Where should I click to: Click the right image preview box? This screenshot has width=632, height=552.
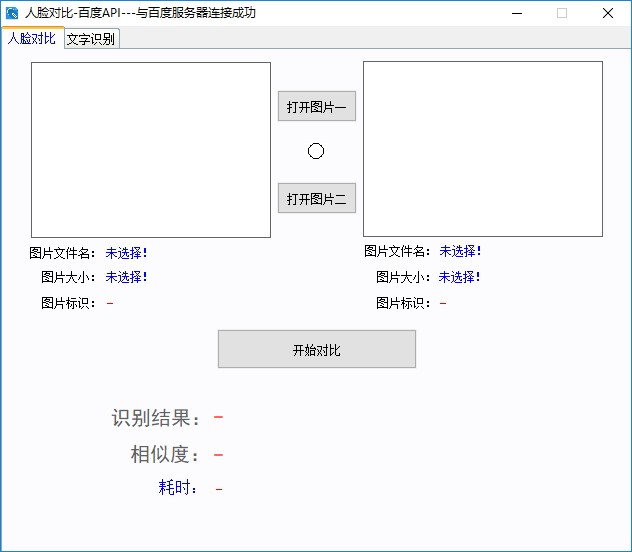click(x=482, y=149)
